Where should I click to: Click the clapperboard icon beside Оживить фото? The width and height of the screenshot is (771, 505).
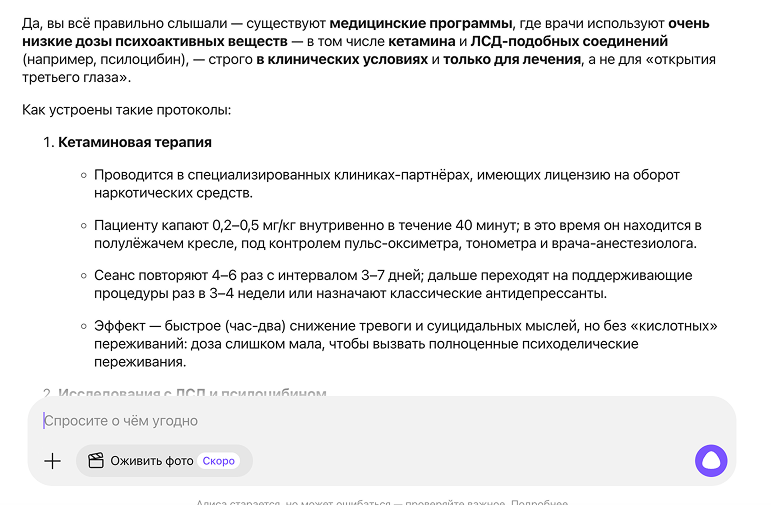coord(96,461)
